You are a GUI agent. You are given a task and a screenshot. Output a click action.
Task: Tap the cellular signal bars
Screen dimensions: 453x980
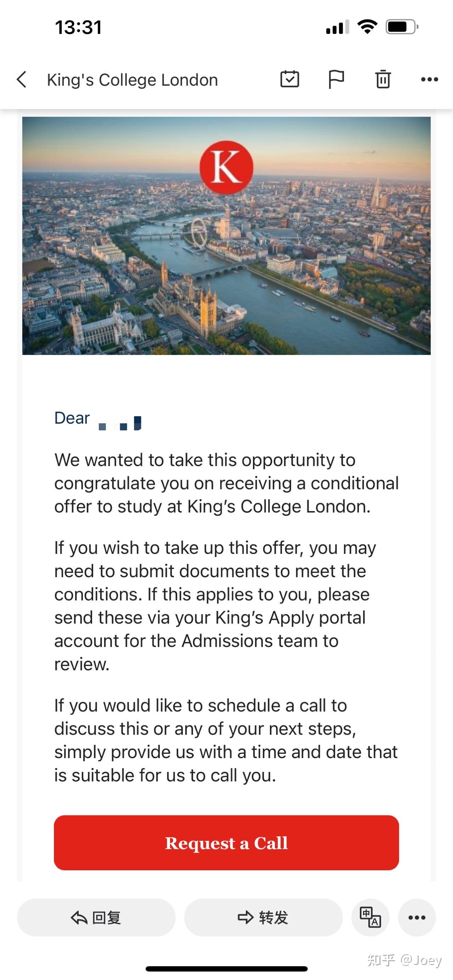tap(337, 27)
